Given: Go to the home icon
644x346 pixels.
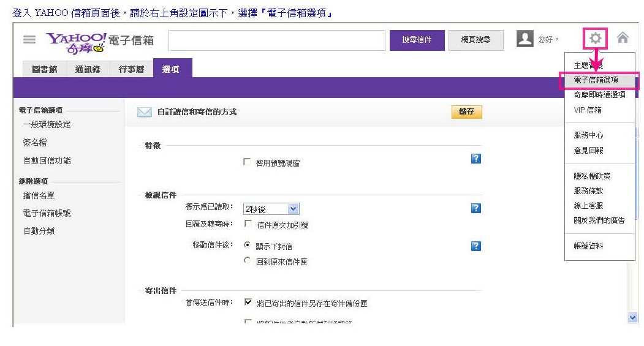Looking at the screenshot, I should (x=623, y=38).
